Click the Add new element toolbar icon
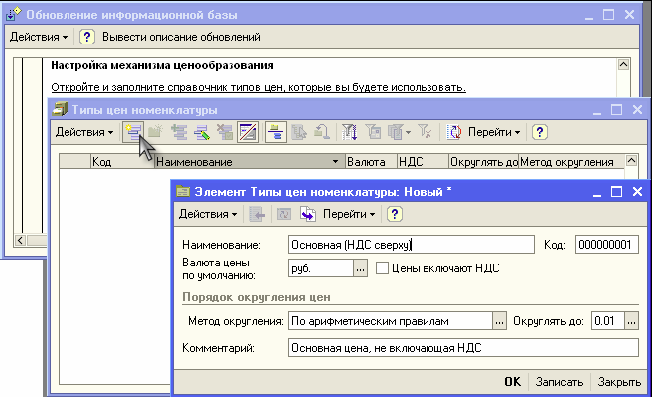The image size is (652, 397). point(133,132)
